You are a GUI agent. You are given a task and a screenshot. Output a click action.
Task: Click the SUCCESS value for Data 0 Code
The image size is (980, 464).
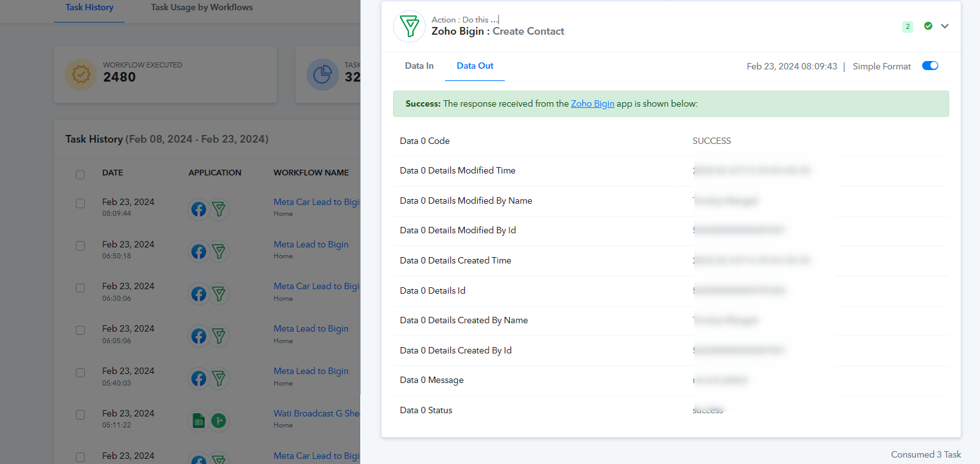(712, 141)
